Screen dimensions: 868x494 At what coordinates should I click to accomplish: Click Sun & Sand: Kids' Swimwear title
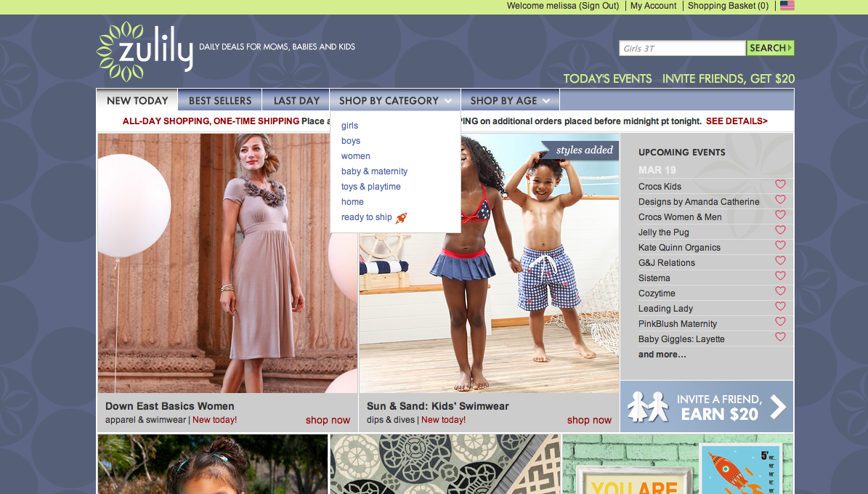coord(437,406)
